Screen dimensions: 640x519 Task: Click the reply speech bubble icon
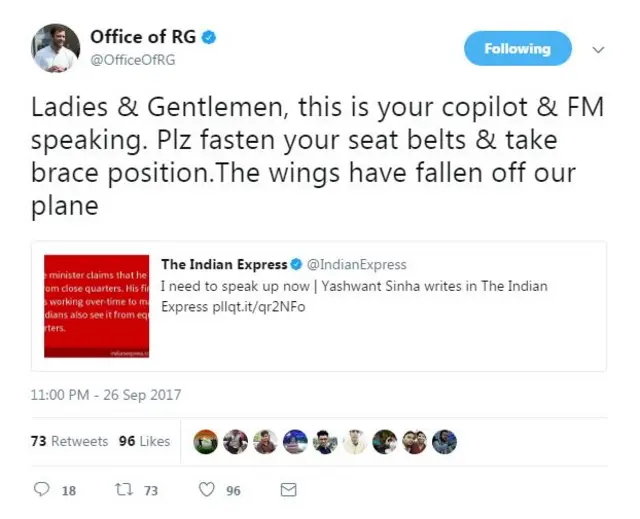tap(42, 490)
